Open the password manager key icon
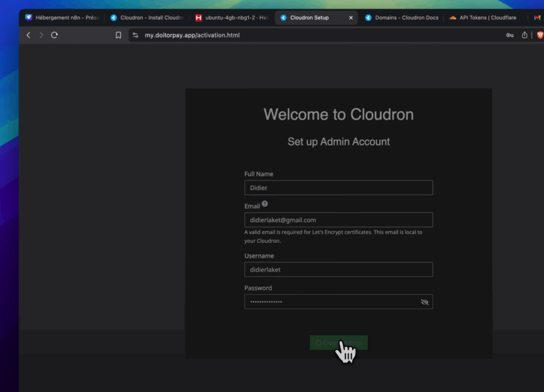This screenshot has width=544, height=392. [509, 35]
